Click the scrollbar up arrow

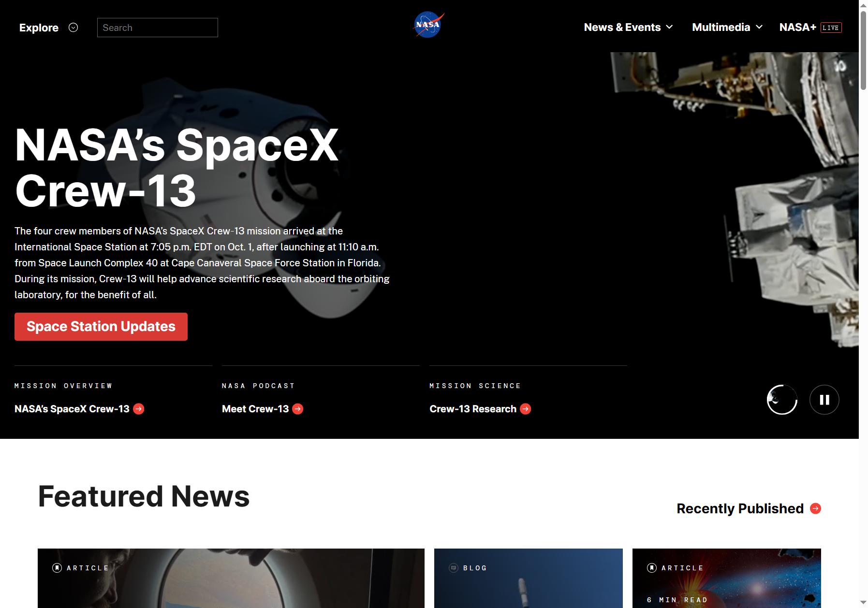coord(863,4)
